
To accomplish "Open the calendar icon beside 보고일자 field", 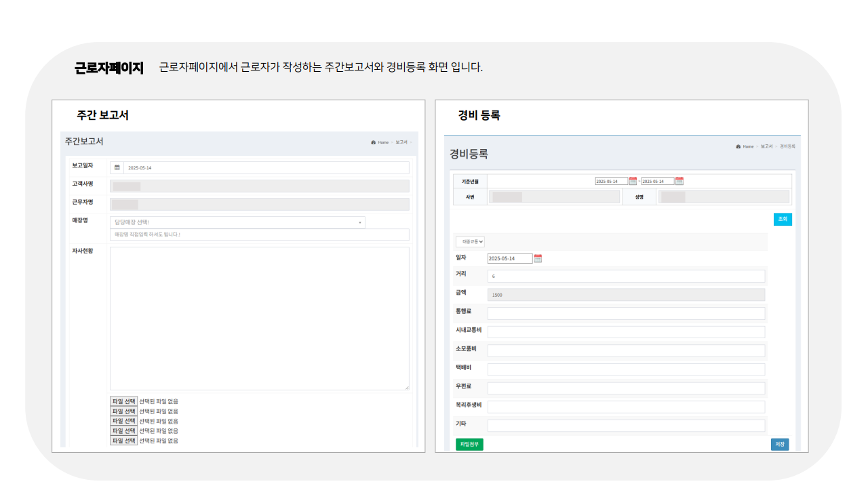I will (x=117, y=167).
